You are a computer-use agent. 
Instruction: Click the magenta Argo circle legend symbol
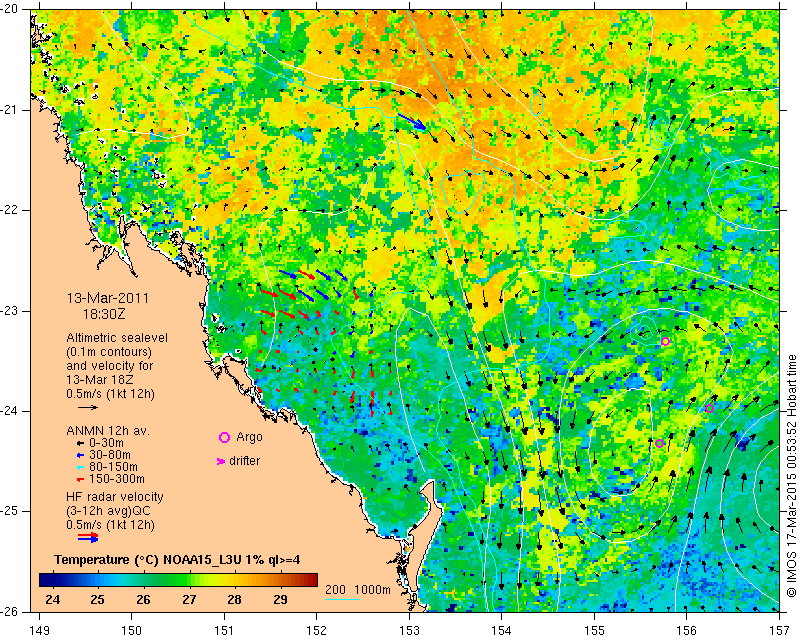pos(224,437)
